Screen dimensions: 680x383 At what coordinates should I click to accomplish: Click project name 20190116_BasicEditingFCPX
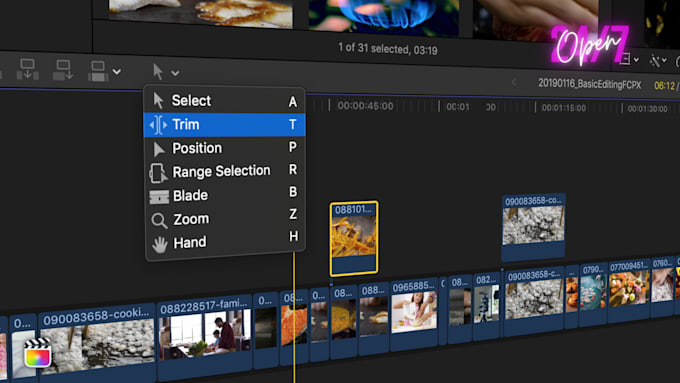click(589, 84)
